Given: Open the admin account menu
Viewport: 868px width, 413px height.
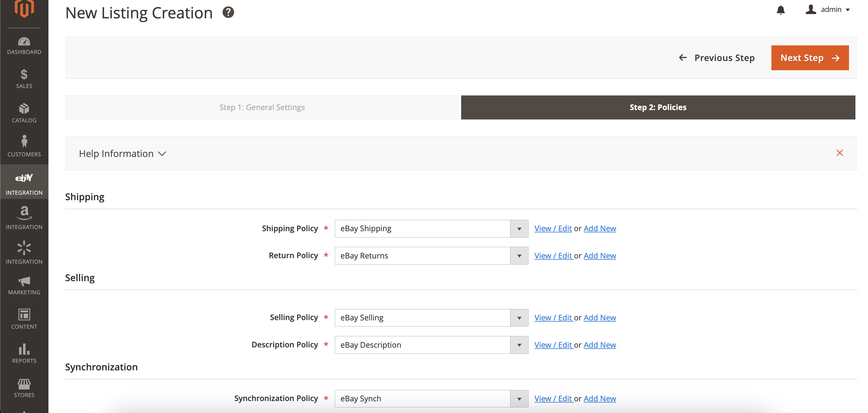Looking at the screenshot, I should pyautogui.click(x=829, y=10).
